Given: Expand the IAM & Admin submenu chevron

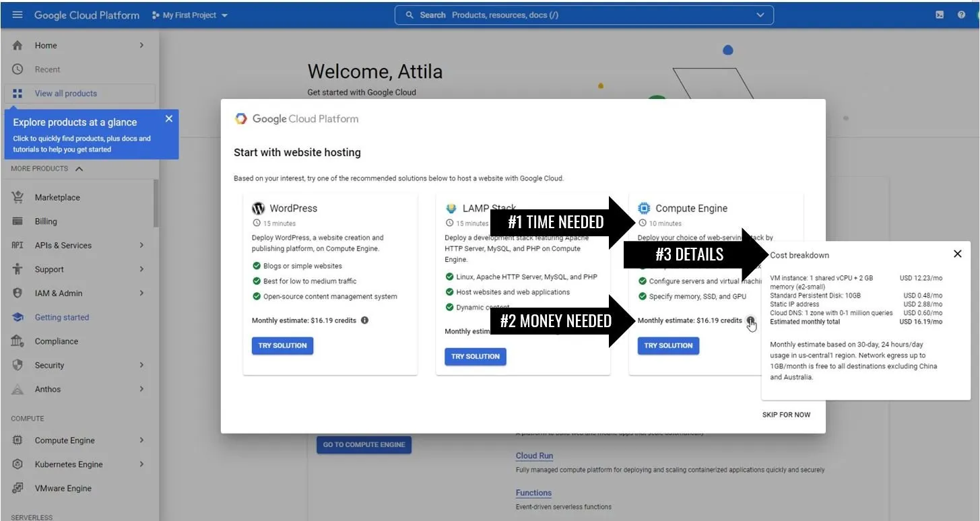Looking at the screenshot, I should [x=141, y=293].
